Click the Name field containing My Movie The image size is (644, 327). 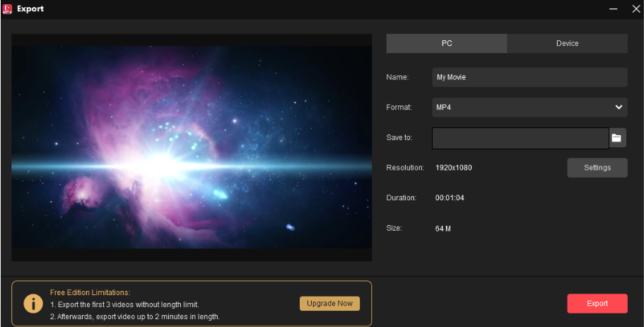(x=529, y=77)
